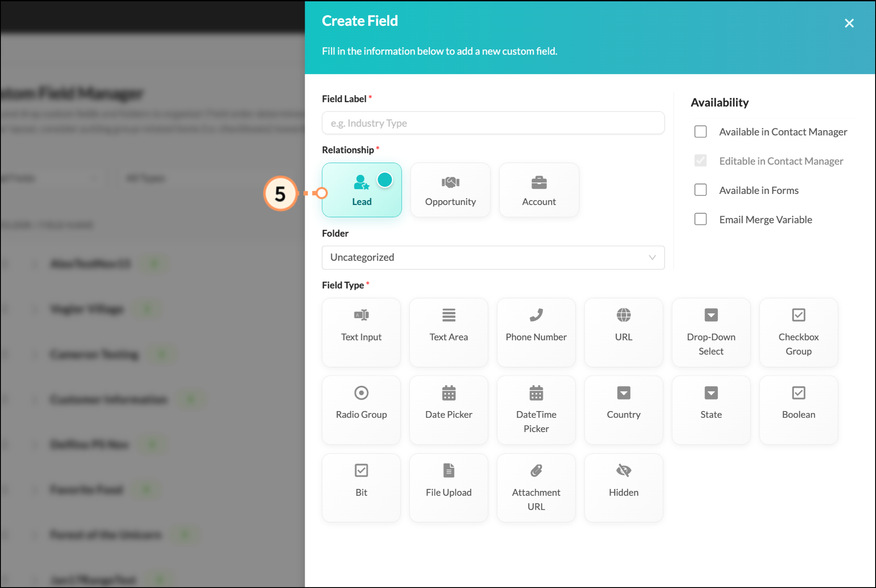Viewport: 876px width, 588px height.
Task: Close the Create Field panel
Action: tap(849, 23)
